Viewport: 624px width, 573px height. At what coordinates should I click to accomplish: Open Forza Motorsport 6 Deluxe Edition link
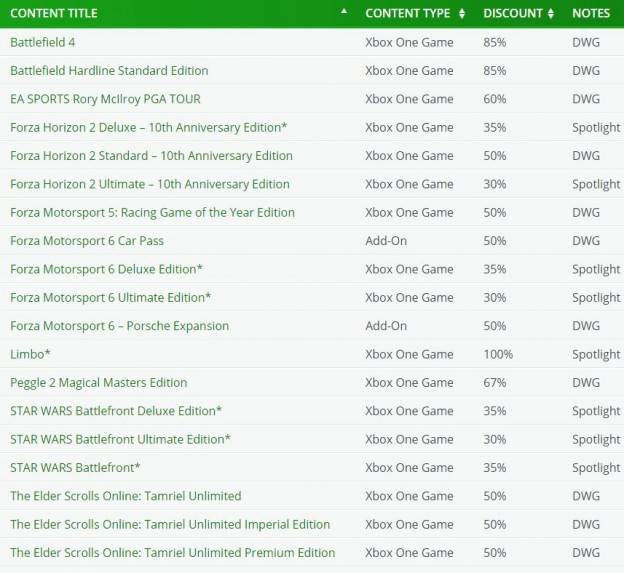tap(106, 269)
